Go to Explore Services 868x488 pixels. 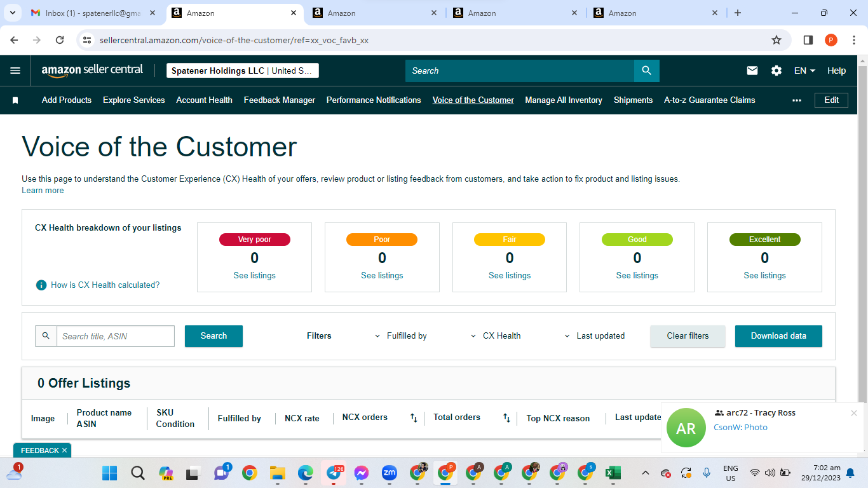pyautogui.click(x=134, y=100)
